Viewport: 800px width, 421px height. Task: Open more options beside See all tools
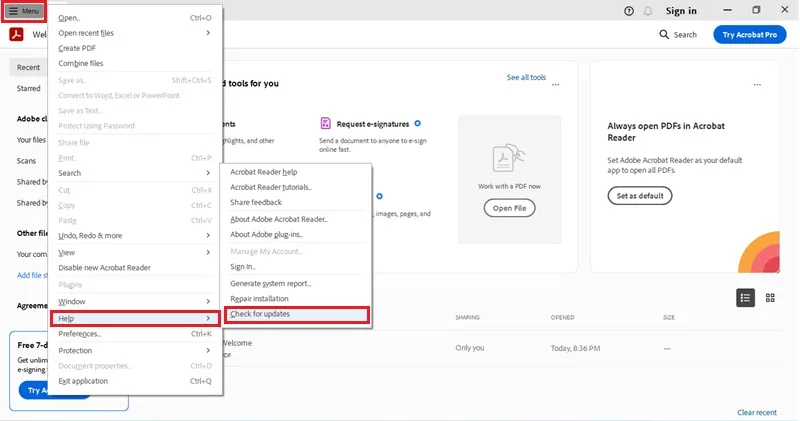[555, 85]
